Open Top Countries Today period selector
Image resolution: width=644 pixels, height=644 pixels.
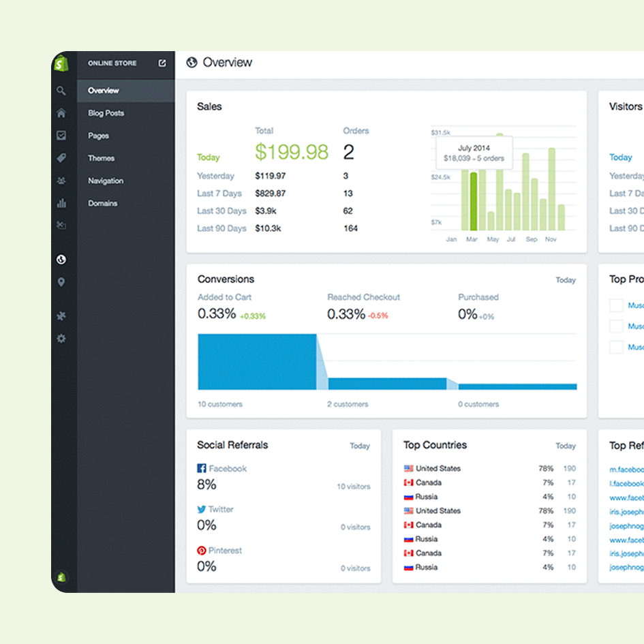[x=565, y=446]
